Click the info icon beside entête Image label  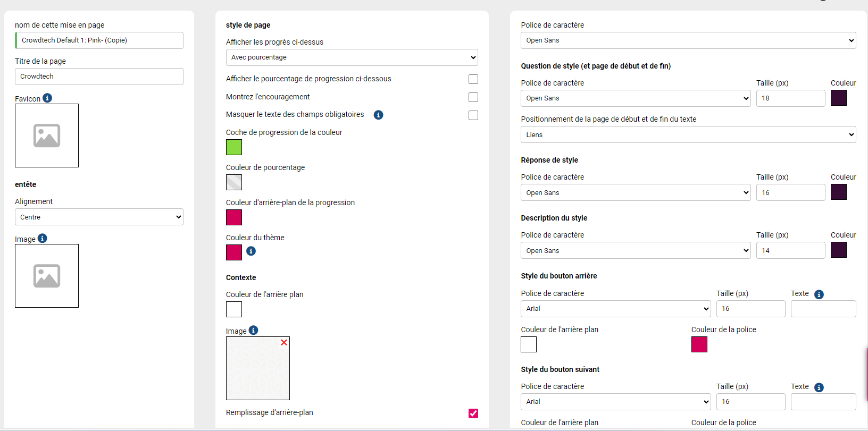(43, 238)
